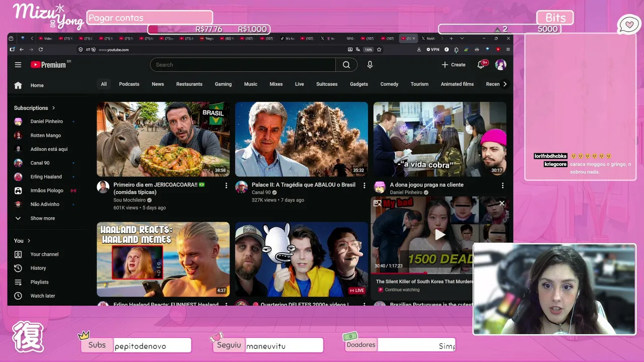Open options for Palace II video

[x=364, y=186]
